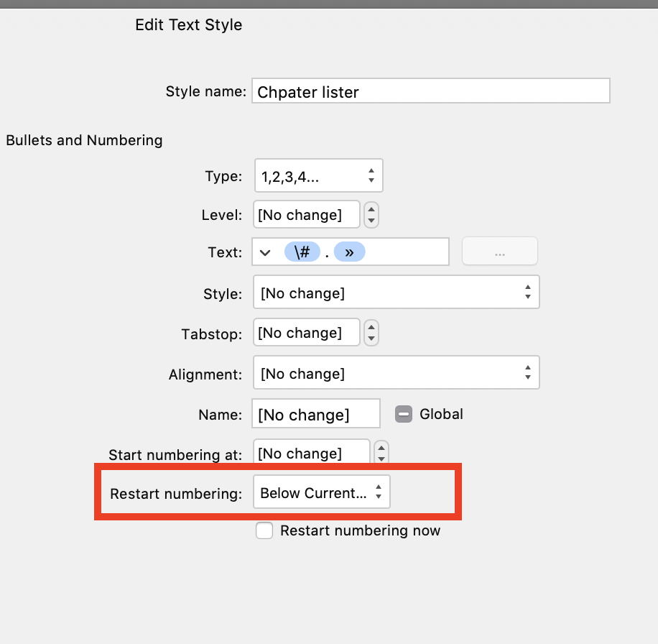The width and height of the screenshot is (658, 644).
Task: Select the Bullets and Numbering section heading
Action: (83, 140)
